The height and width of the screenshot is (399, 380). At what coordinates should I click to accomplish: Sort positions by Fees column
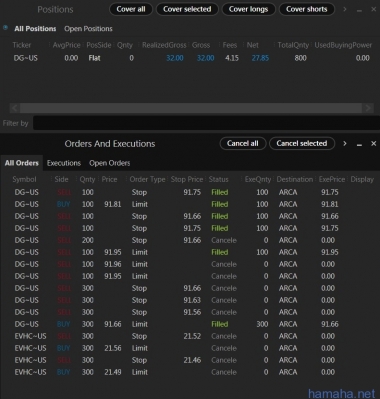point(230,45)
